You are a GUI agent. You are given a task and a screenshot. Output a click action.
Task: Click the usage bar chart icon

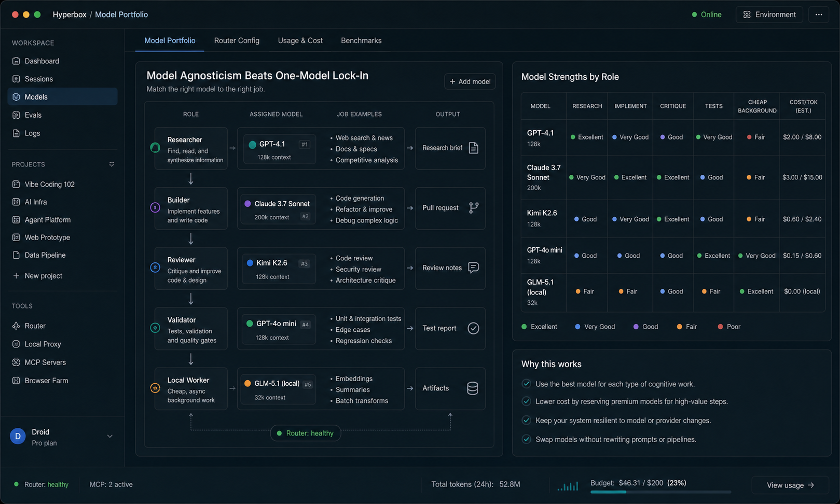[568, 486]
